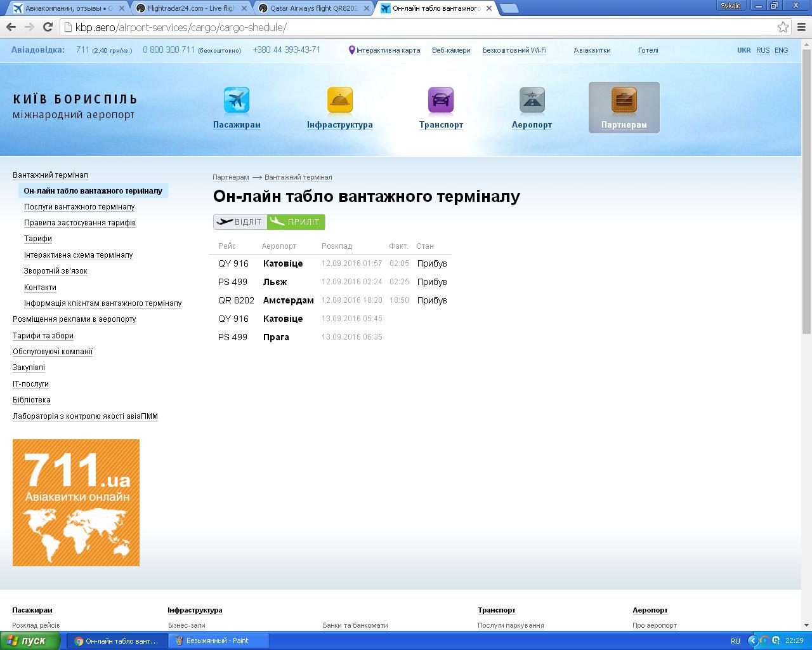This screenshot has width=812, height=650.
Task: Expand the Тарифи та збори section
Action: (43, 336)
